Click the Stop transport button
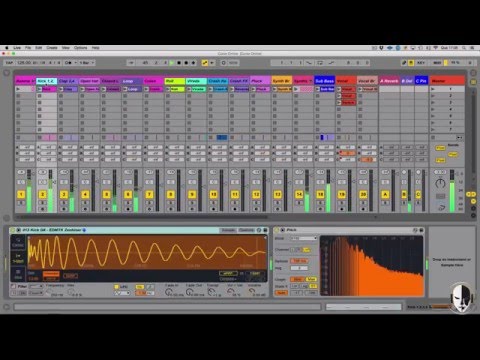This screenshot has width=480, height=360. coord(179,63)
